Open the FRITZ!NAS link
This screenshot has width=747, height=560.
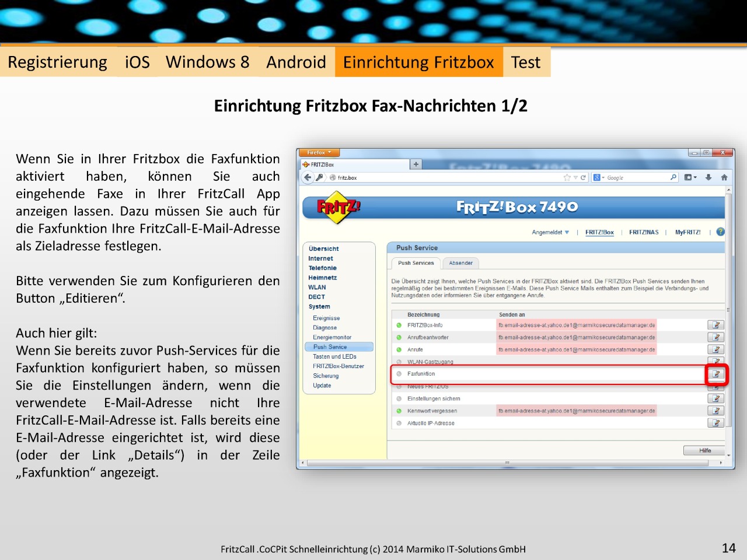pyautogui.click(x=644, y=232)
